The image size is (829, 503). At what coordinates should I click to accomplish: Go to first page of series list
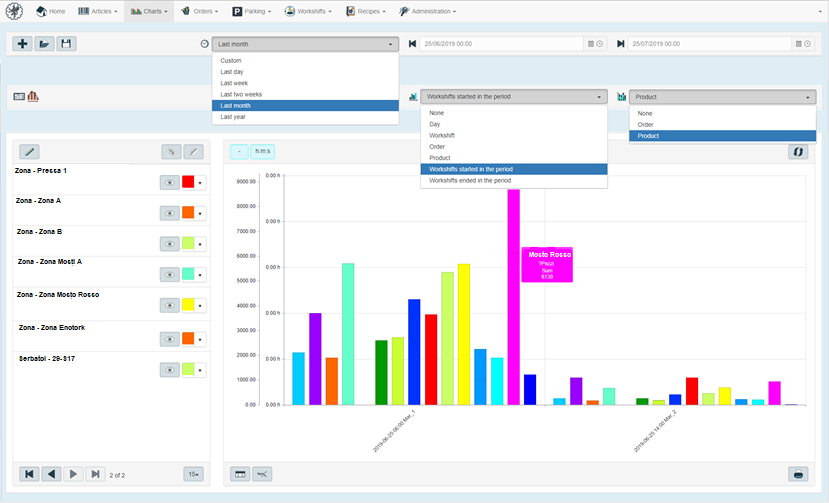click(x=29, y=474)
